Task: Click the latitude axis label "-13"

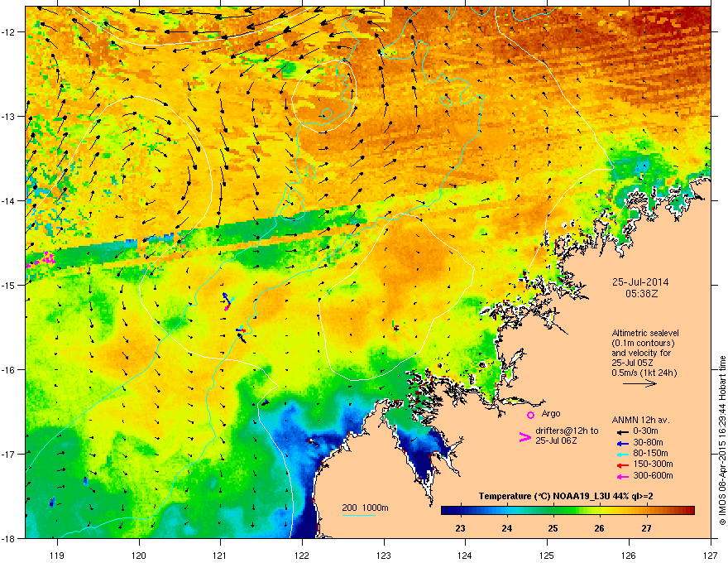Action: click(8, 116)
